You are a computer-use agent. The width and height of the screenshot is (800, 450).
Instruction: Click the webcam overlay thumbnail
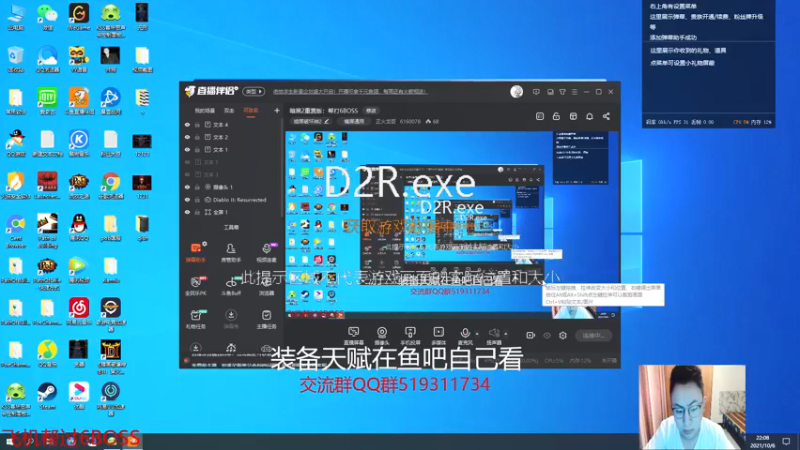(x=692, y=407)
